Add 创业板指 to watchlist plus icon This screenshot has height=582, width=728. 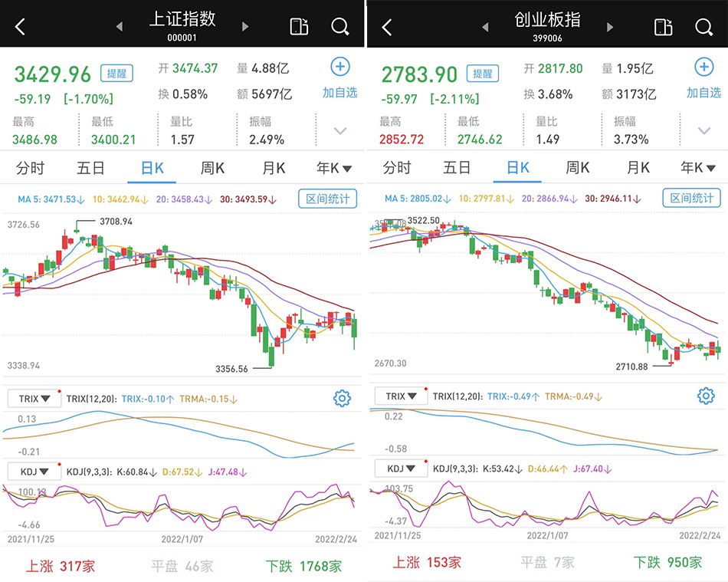(x=703, y=67)
